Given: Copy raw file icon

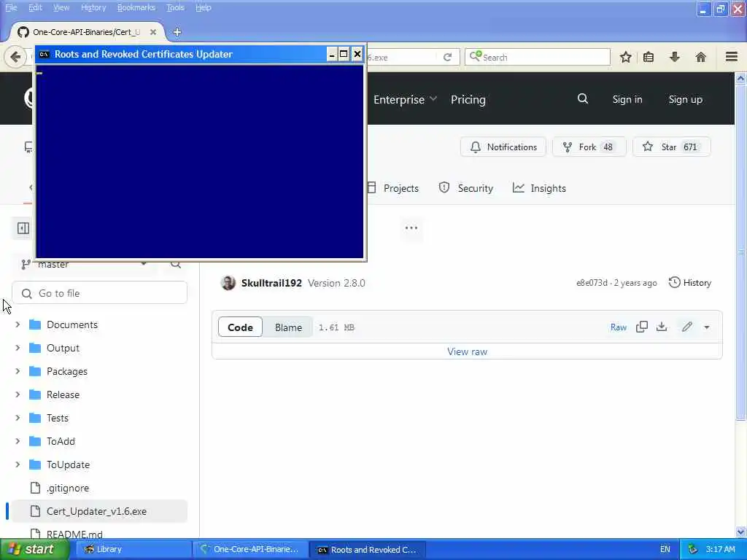Looking at the screenshot, I should coord(642,327).
